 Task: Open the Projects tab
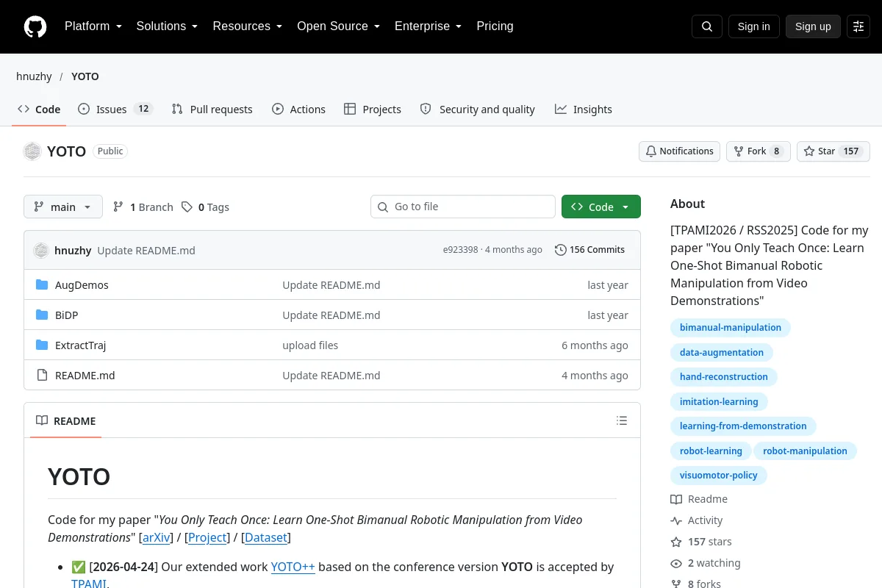[x=373, y=110]
